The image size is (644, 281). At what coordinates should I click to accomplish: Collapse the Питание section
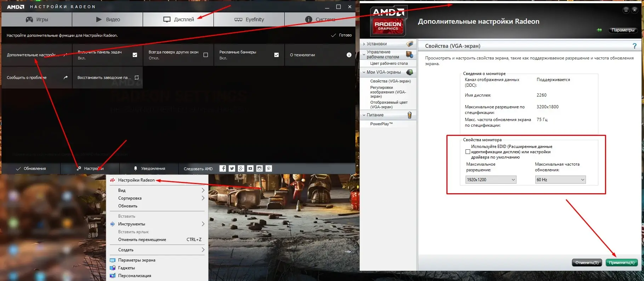coord(388,115)
